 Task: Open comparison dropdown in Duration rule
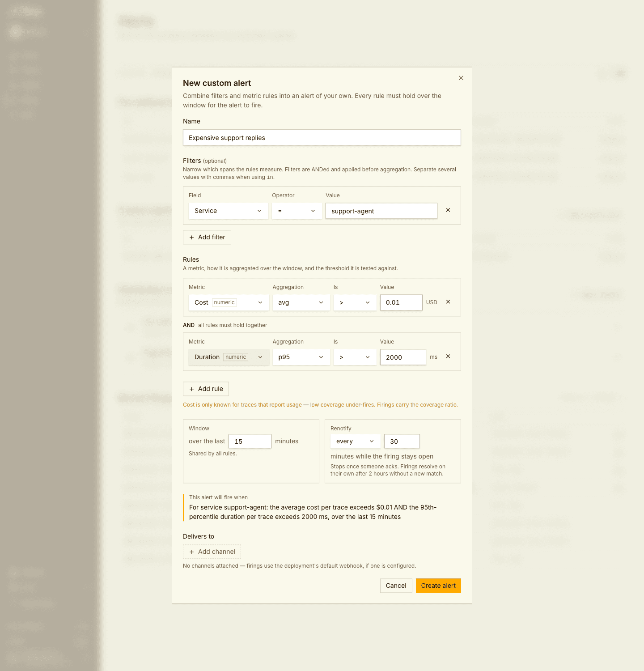point(355,357)
